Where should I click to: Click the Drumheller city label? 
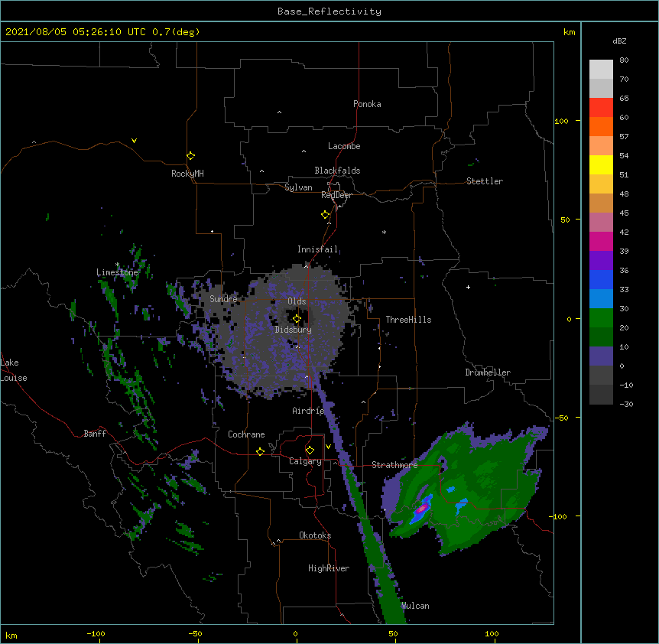coord(488,372)
